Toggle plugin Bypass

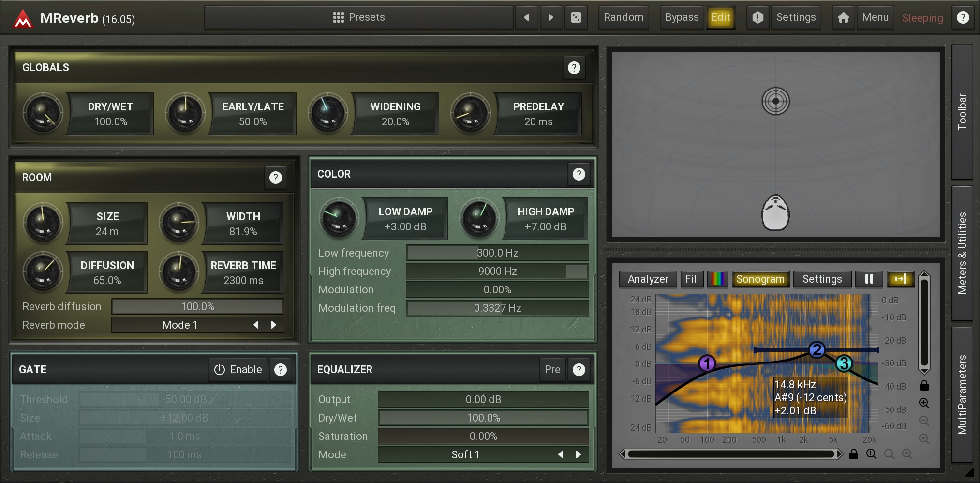point(682,17)
